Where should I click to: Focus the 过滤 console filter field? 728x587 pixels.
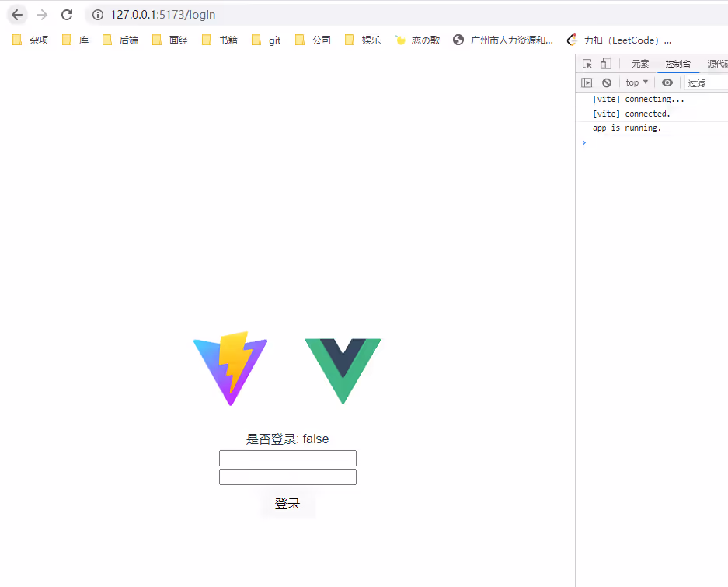707,82
